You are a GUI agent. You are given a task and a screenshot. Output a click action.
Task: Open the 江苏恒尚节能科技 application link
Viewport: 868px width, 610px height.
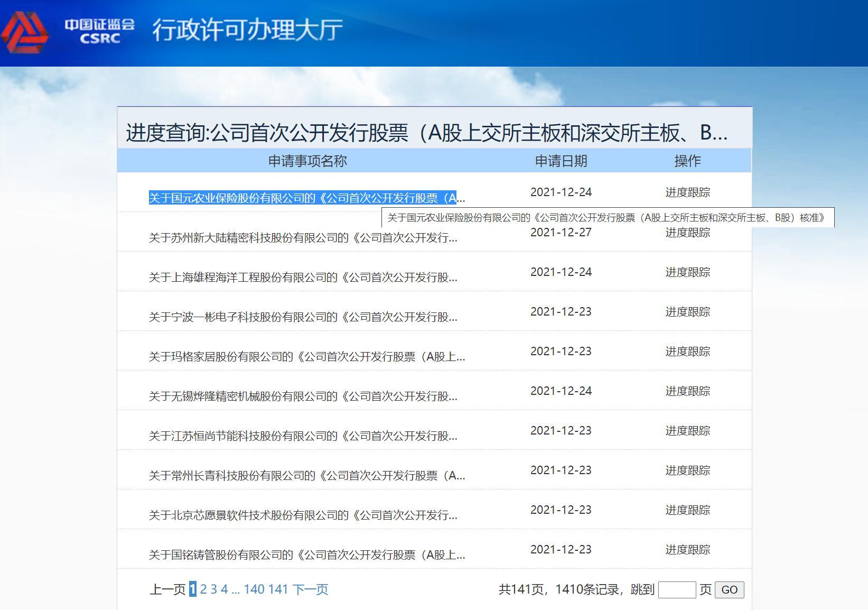click(x=303, y=436)
